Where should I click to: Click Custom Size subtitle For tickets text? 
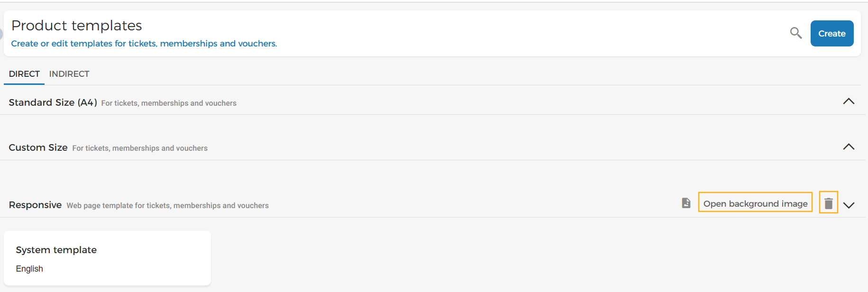pyautogui.click(x=140, y=148)
